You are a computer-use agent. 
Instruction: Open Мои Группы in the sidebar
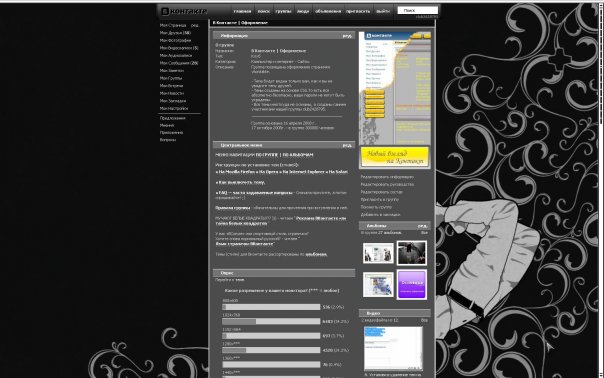pyautogui.click(x=171, y=78)
